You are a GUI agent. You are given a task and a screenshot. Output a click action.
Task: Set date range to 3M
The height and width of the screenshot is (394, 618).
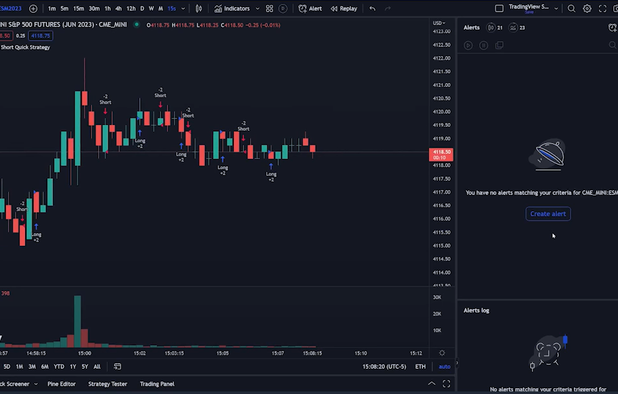click(32, 367)
